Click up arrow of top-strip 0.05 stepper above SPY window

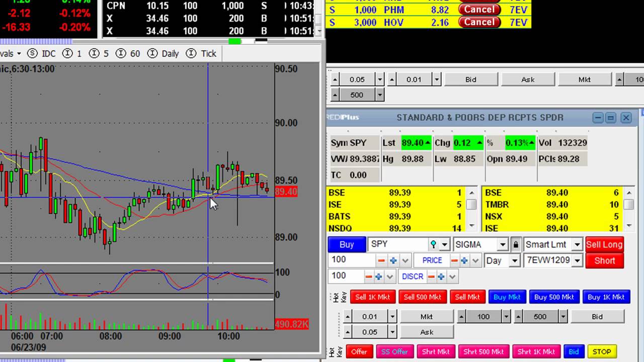[336, 79]
